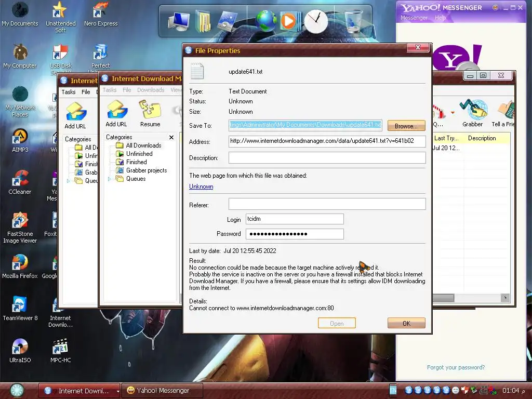
Task: Close the File Properties dialog
Action: tap(418, 47)
